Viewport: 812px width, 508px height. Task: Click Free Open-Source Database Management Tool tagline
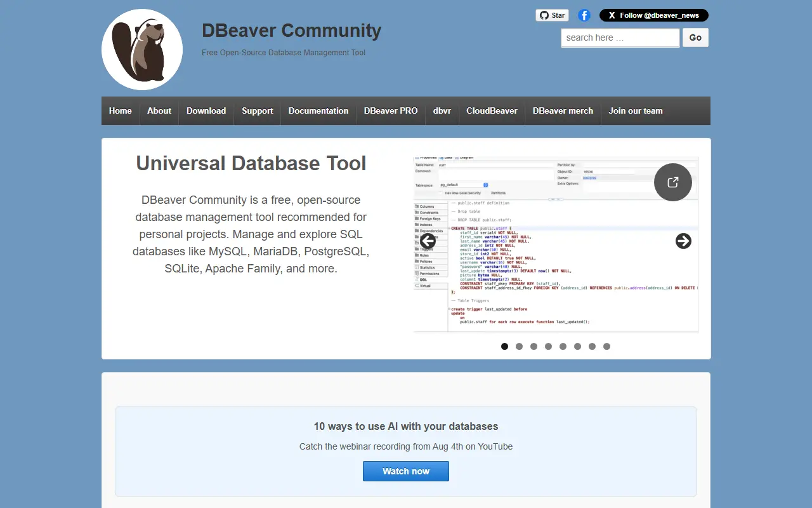(x=284, y=53)
